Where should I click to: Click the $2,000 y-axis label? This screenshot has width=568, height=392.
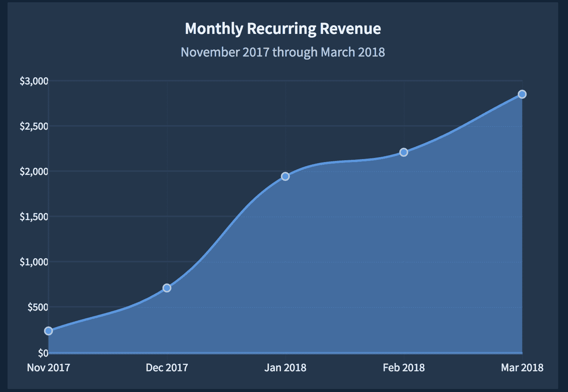(34, 171)
